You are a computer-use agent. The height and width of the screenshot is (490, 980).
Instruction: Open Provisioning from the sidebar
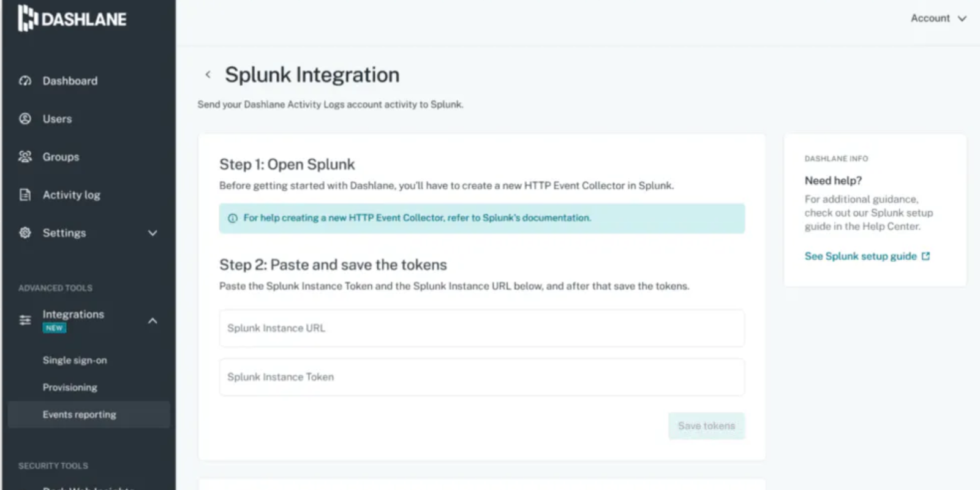(x=70, y=387)
